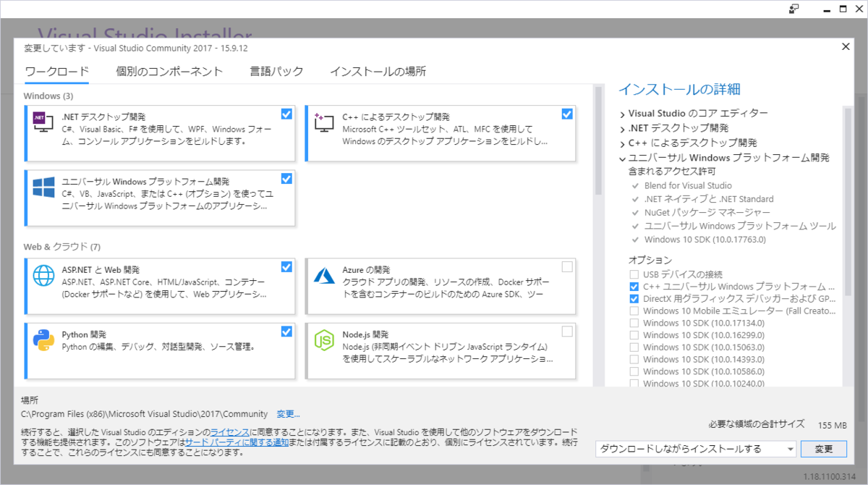Click the Windows (3) category heading
The width and height of the screenshot is (868, 485).
[48, 96]
